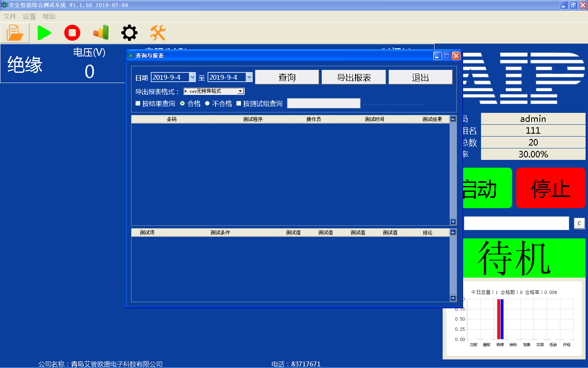
Task: Click the red 停止 button
Action: 551,188
